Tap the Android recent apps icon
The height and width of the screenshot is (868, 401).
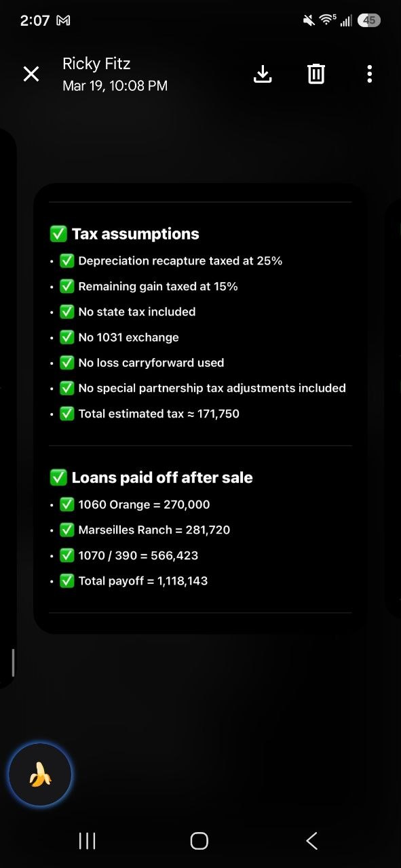(x=87, y=841)
